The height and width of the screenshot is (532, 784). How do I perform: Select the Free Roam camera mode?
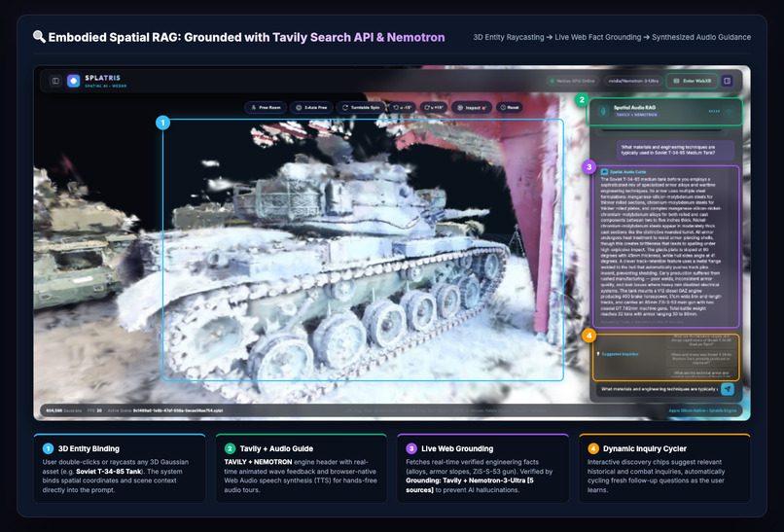[266, 108]
